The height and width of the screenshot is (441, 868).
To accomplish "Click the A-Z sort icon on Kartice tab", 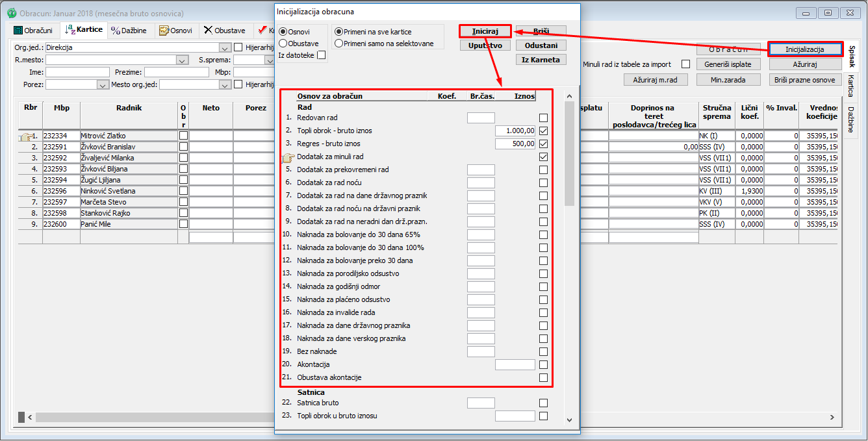I will (x=70, y=30).
